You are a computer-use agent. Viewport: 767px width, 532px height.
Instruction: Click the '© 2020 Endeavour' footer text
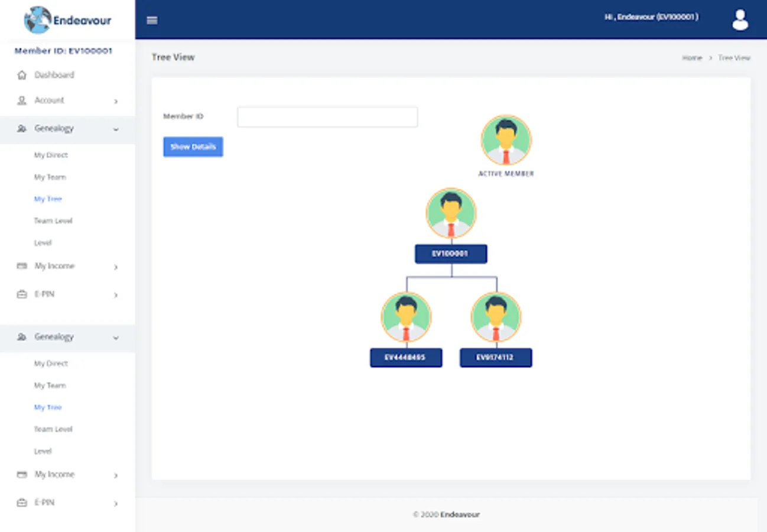[446, 514]
